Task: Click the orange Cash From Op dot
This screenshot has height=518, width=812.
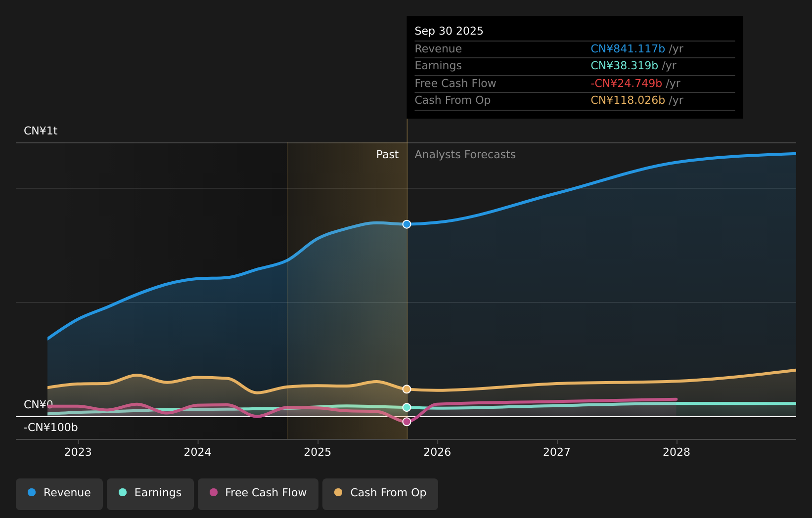Action: point(338,492)
